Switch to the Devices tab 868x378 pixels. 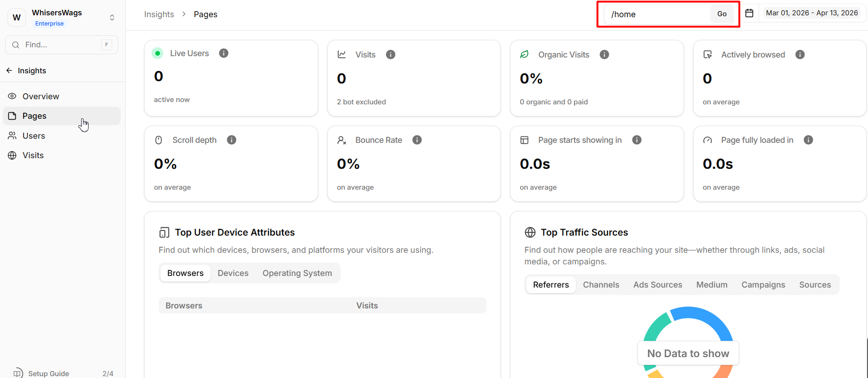(233, 273)
